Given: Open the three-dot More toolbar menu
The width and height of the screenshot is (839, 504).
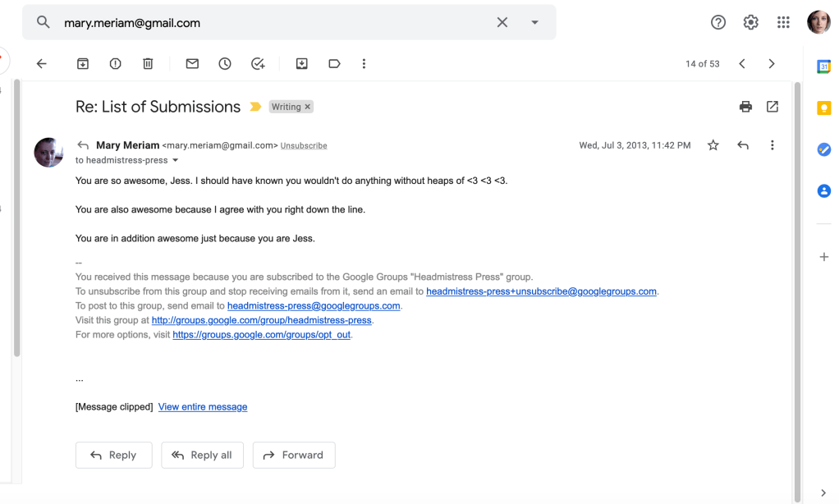Looking at the screenshot, I should [364, 64].
